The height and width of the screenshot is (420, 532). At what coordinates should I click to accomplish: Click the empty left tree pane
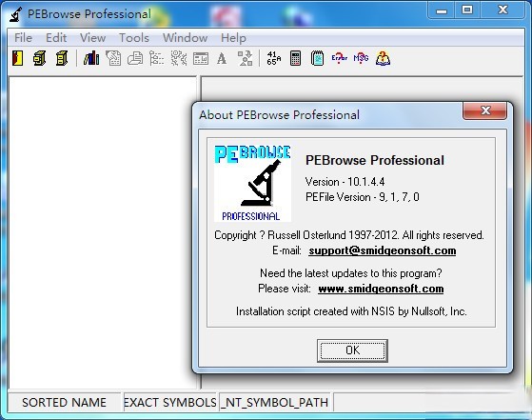103,232
